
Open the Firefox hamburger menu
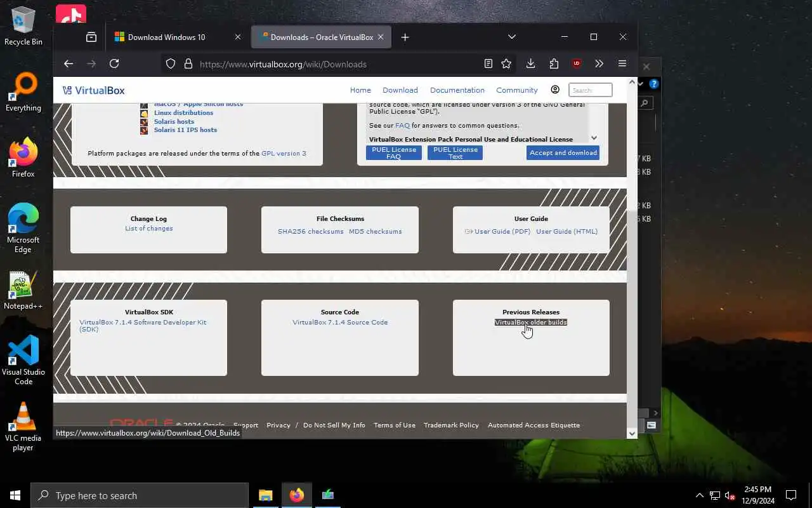622,63
